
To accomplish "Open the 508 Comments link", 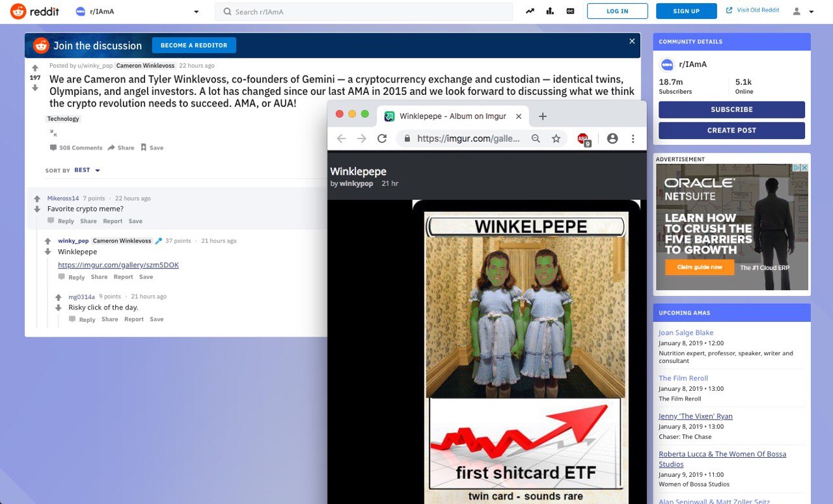I will [x=76, y=148].
